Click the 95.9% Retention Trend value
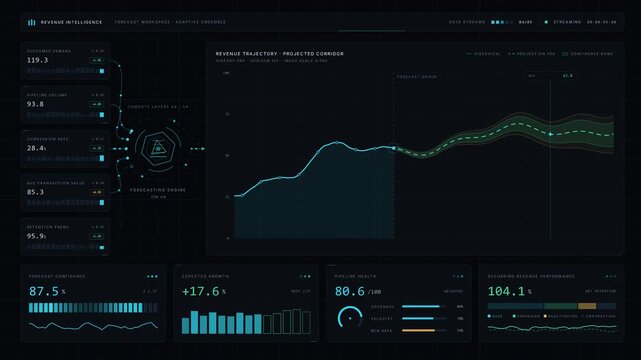 (x=36, y=236)
